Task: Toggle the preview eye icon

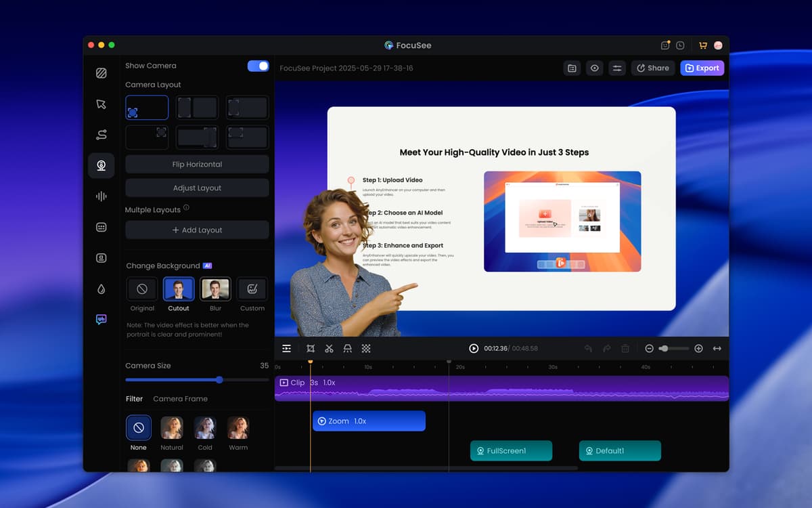Action: (594, 68)
